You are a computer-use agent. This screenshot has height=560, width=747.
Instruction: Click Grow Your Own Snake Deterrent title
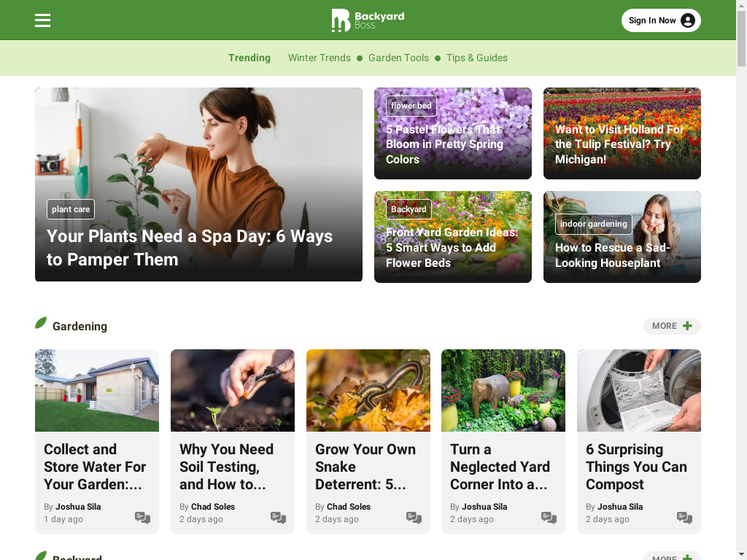click(x=365, y=467)
